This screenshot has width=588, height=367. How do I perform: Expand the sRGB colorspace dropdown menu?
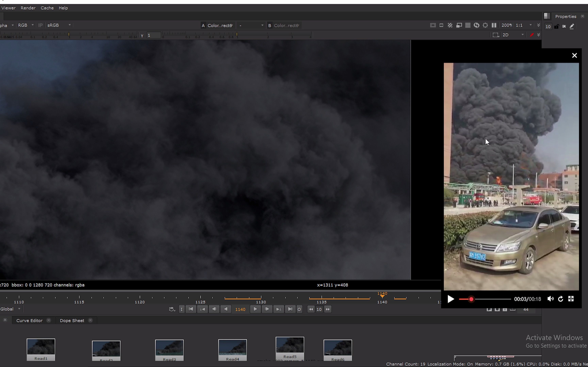(x=69, y=25)
